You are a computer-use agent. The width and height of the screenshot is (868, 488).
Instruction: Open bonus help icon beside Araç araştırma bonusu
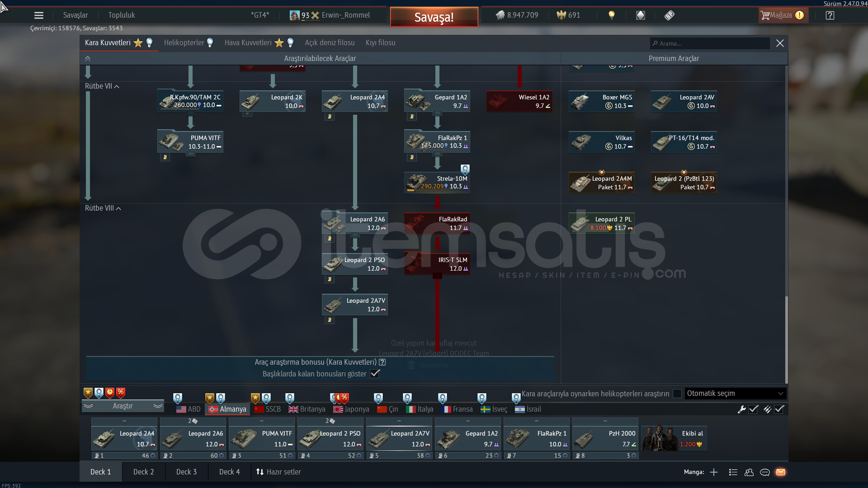[x=382, y=362]
